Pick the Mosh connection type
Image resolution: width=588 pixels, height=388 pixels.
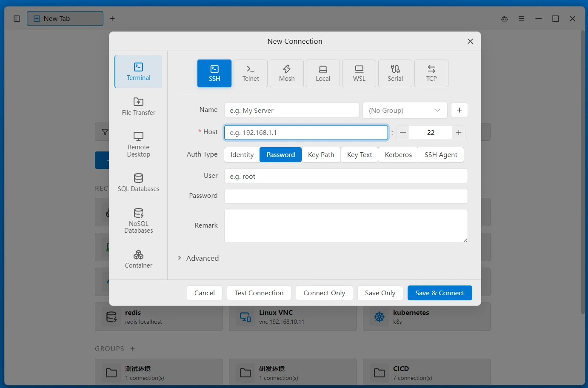tap(287, 73)
